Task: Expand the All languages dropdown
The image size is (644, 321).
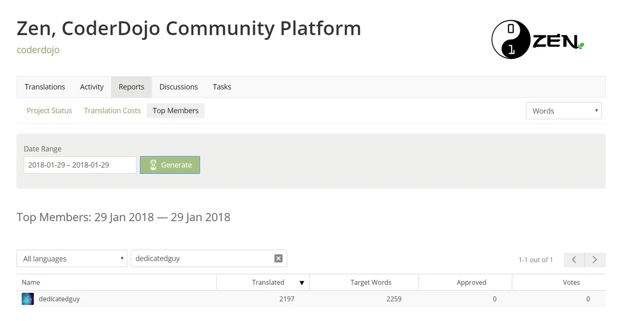Action: pyautogui.click(x=72, y=259)
